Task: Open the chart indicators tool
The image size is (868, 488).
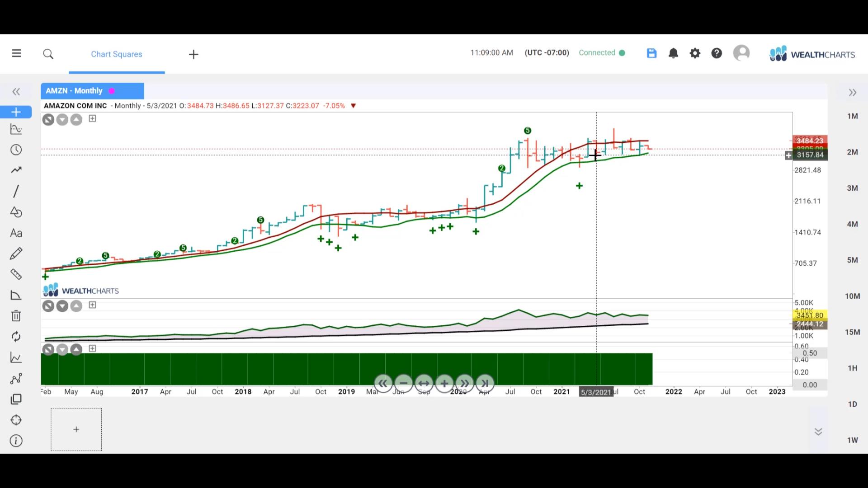Action: [x=16, y=129]
